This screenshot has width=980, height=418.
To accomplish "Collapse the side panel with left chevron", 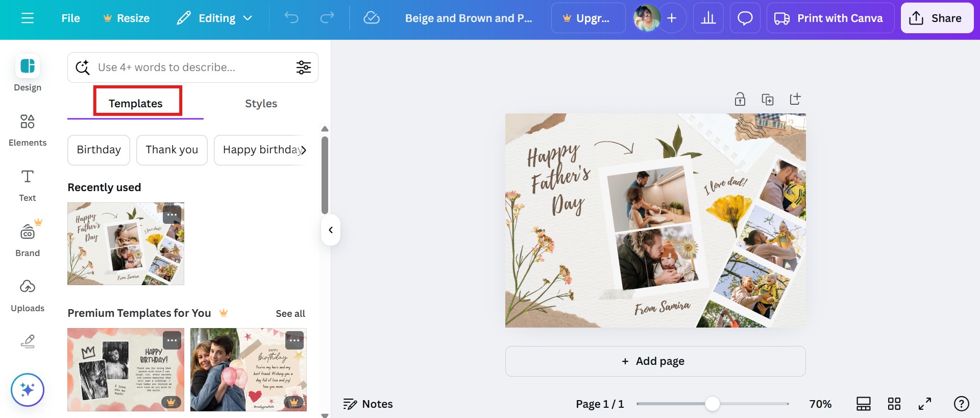I will point(331,230).
